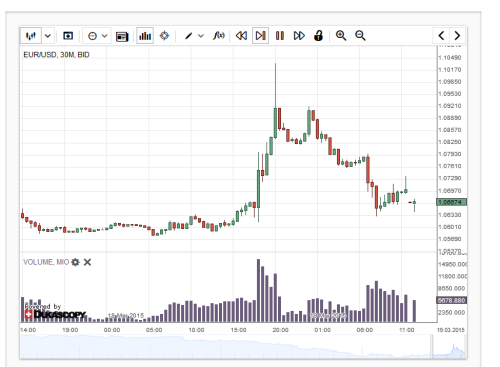This screenshot has height=367, width=500.
Task: Click the save chart snapshot icon
Action: point(68,36)
